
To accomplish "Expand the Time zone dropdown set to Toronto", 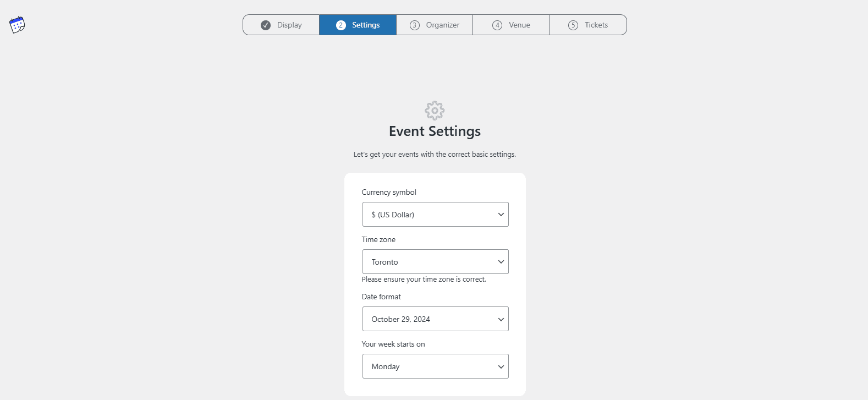I will tap(435, 262).
